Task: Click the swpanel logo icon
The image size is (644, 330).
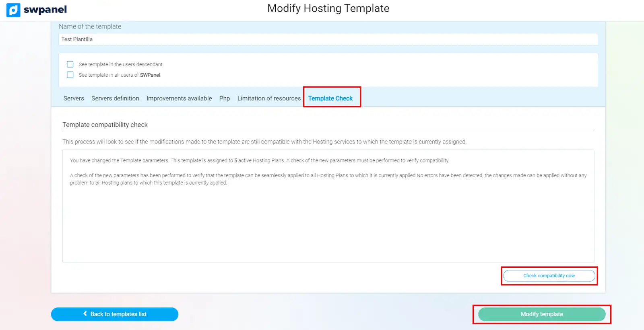Action: (13, 10)
